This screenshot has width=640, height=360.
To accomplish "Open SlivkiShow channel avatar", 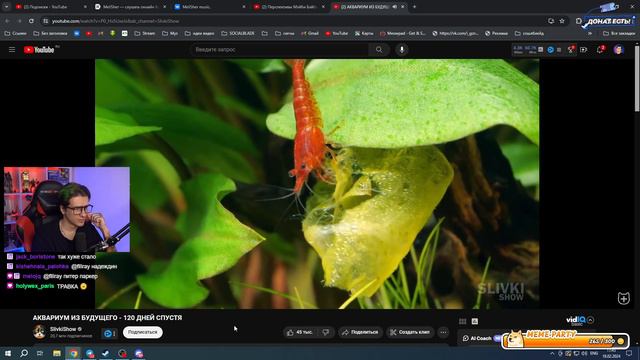I will [40, 331].
